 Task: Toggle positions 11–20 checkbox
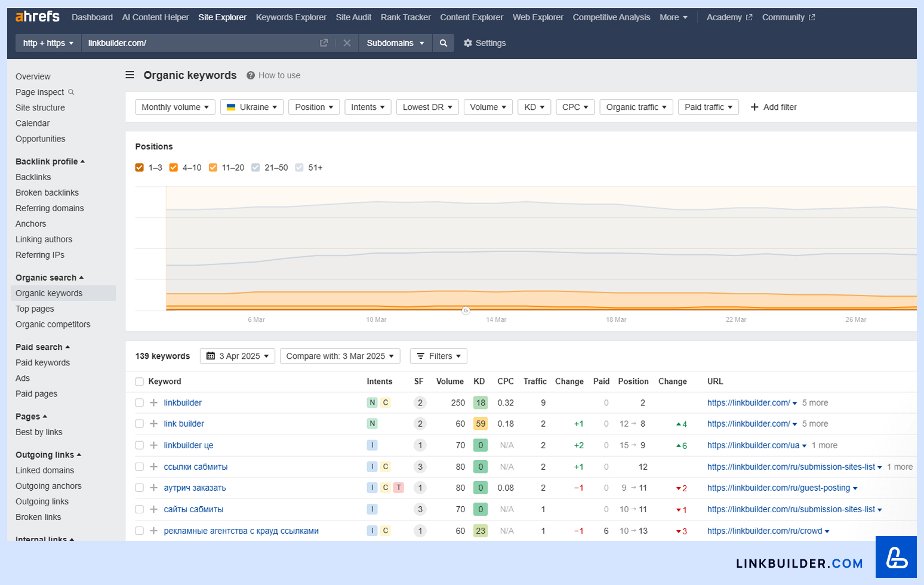click(x=213, y=168)
